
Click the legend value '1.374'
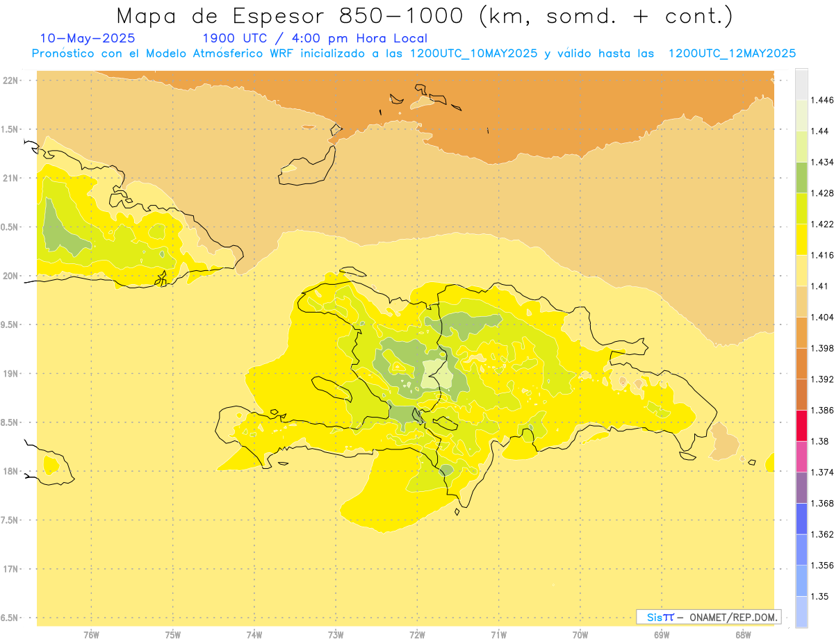pos(824,472)
